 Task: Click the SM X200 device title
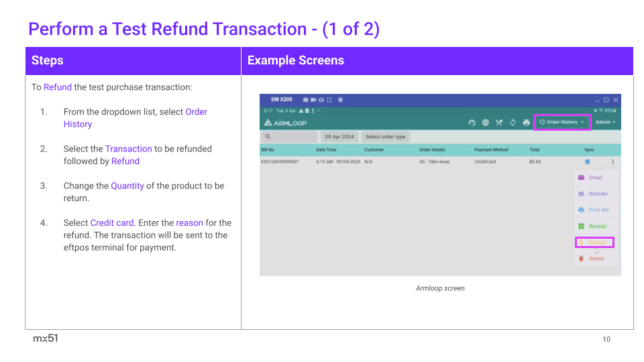tap(282, 99)
